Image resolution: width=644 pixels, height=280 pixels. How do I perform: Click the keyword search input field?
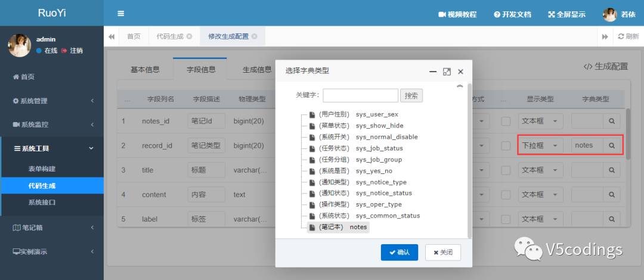(361, 96)
